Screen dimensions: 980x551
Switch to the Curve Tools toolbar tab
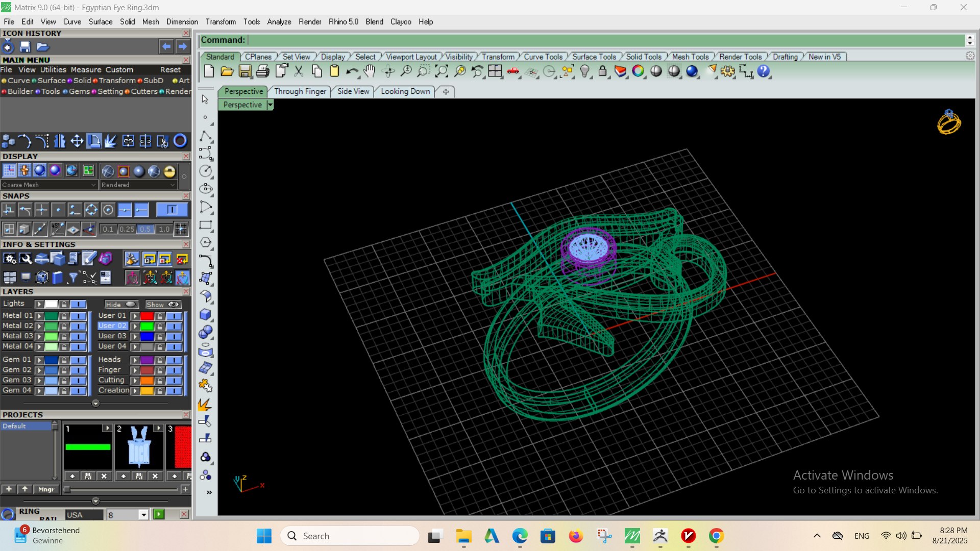543,57
